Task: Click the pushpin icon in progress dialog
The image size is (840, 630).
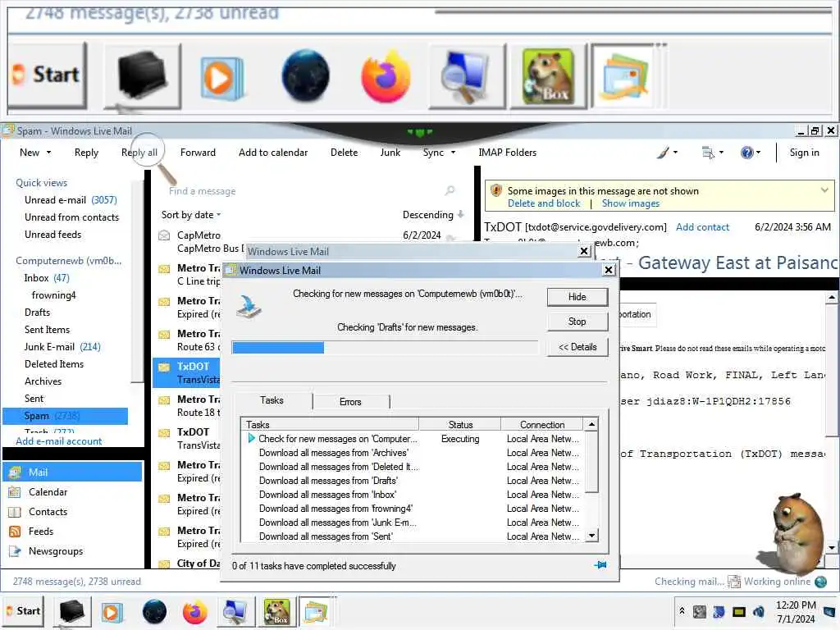Action: (600, 565)
